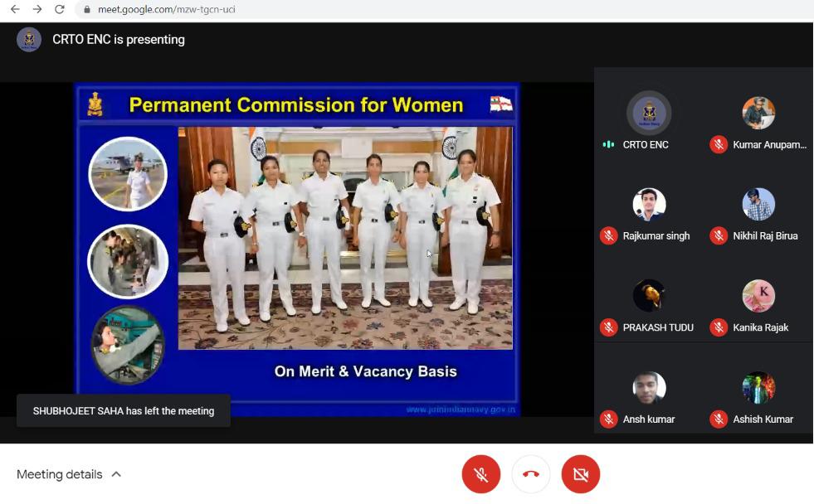The height and width of the screenshot is (504, 814).
Task: Click CRTO ENC presenter avatar at top left
Action: (x=29, y=39)
